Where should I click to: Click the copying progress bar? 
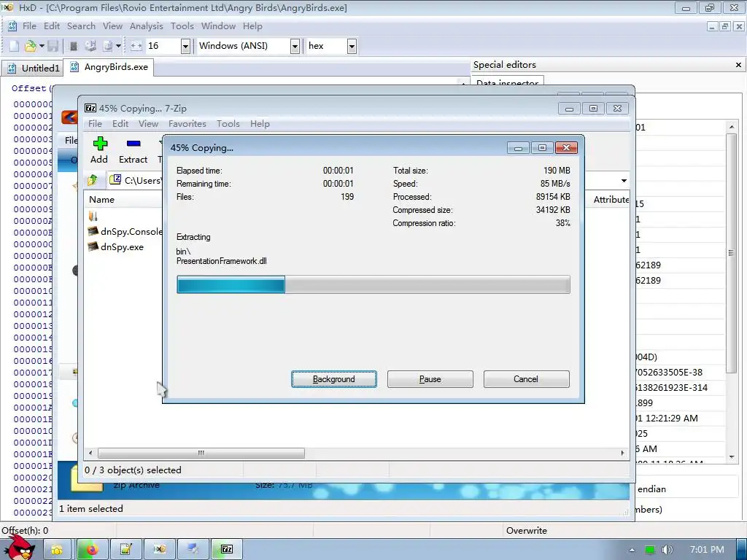[x=373, y=284]
